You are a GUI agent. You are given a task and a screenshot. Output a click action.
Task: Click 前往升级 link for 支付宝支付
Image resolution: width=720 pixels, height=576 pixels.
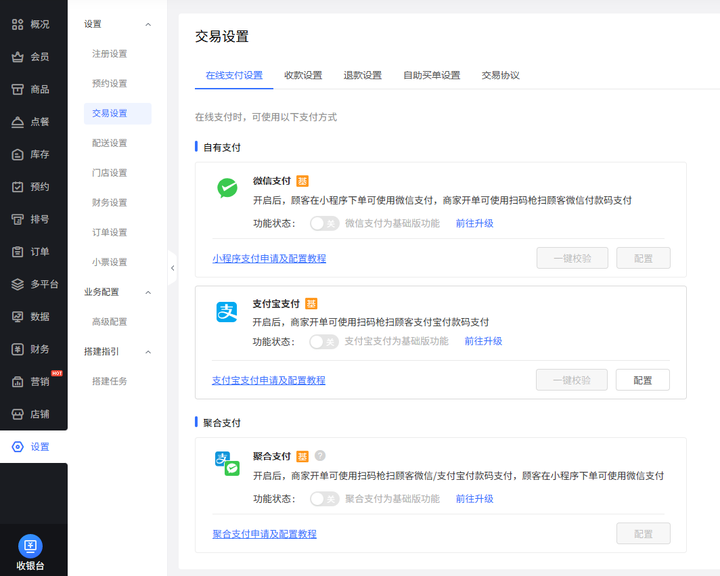[x=484, y=341]
